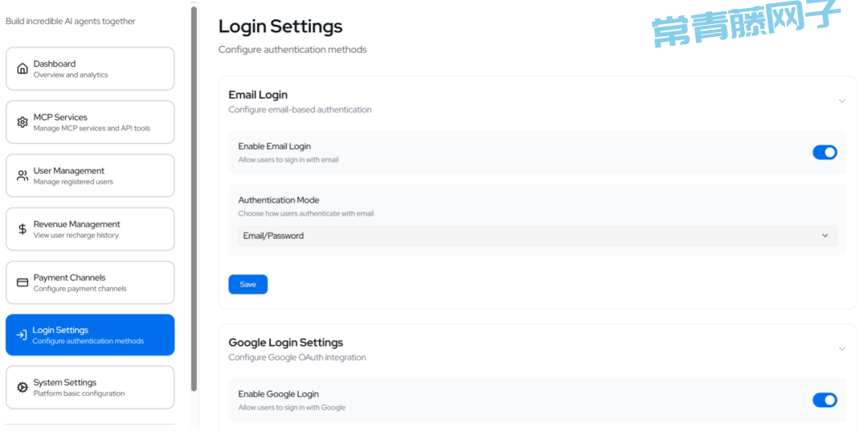The width and height of the screenshot is (868, 436).
Task: Click the System Settings cog icon
Action: pos(23,387)
